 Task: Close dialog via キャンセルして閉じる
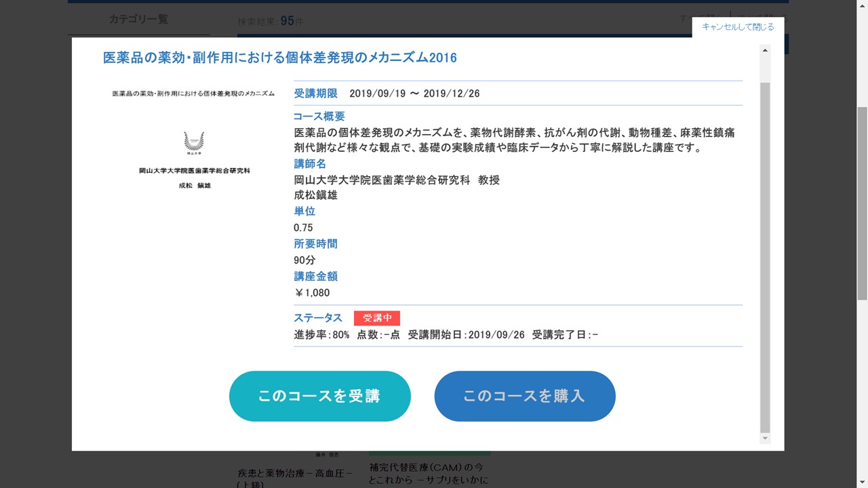(x=738, y=27)
